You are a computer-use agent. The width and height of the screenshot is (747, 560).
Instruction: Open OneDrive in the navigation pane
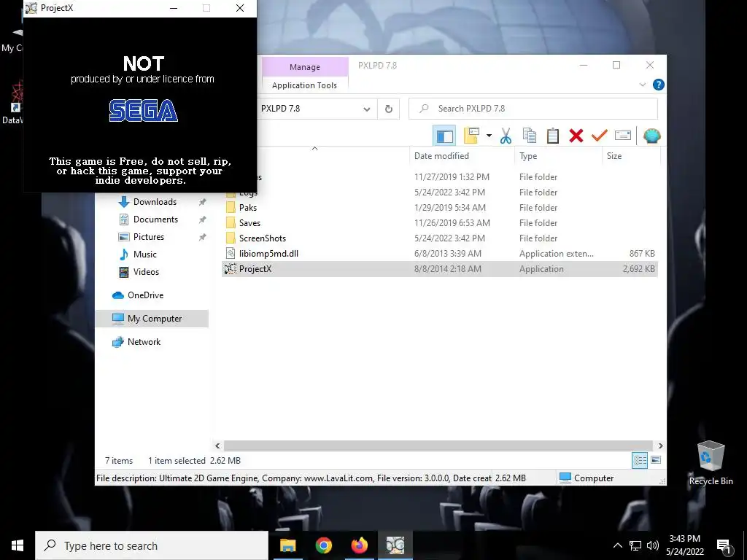[145, 295]
